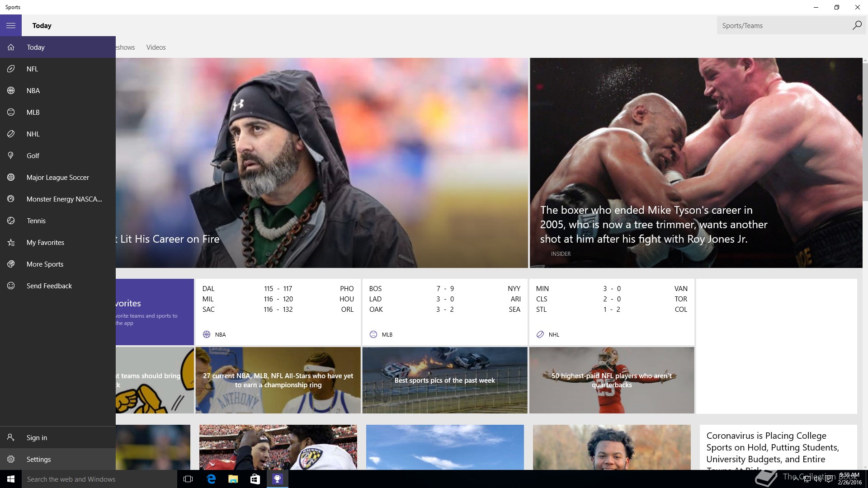Open the MLB baseball icon
The image size is (868, 488).
click(x=11, y=113)
